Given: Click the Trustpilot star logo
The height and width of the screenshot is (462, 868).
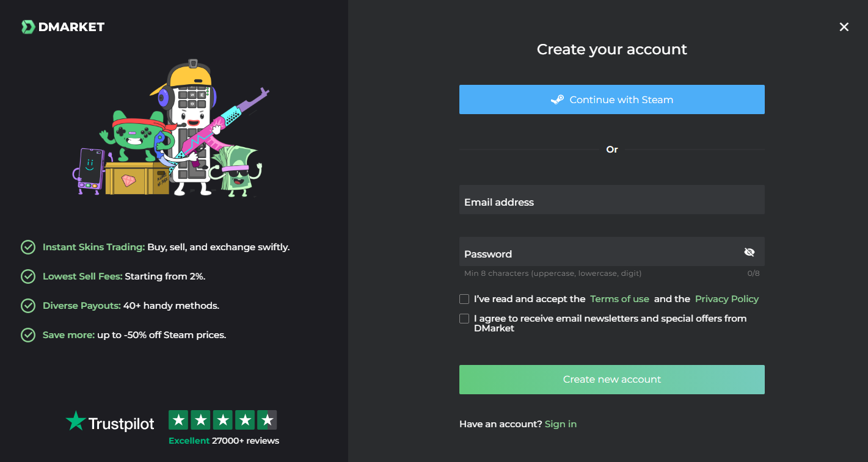Looking at the screenshot, I should pyautogui.click(x=76, y=421).
